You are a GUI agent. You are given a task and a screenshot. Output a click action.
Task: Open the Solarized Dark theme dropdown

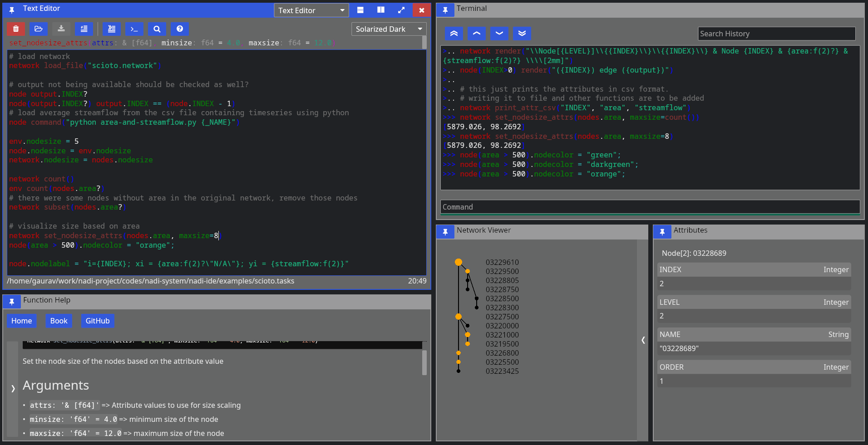[x=388, y=29]
